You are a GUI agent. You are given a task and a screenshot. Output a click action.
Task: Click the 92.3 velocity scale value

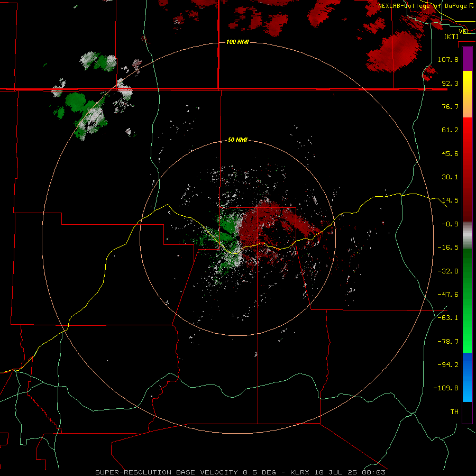(x=450, y=83)
